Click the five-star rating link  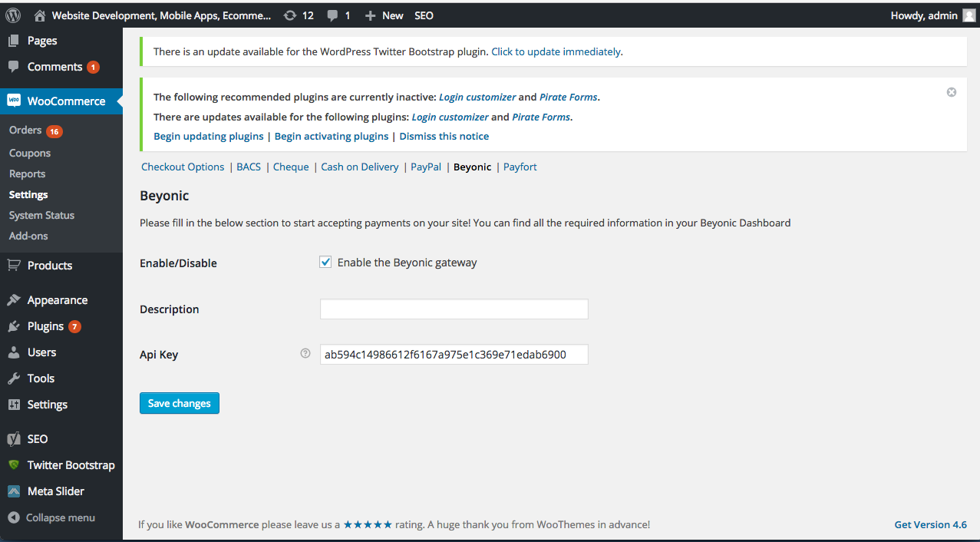point(368,525)
